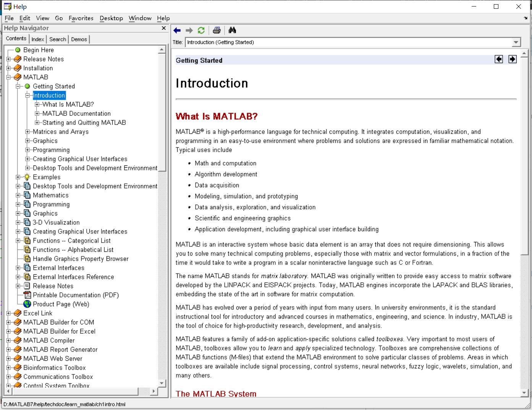The height and width of the screenshot is (410, 532).
Task: Go to next page in Getting Started header
Action: (x=513, y=59)
